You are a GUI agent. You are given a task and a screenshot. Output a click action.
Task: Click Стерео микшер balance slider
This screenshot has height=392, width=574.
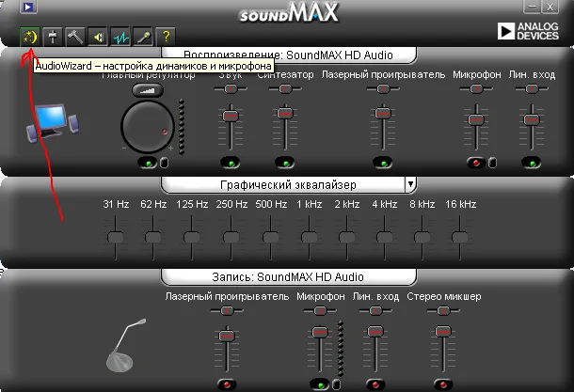click(x=443, y=311)
